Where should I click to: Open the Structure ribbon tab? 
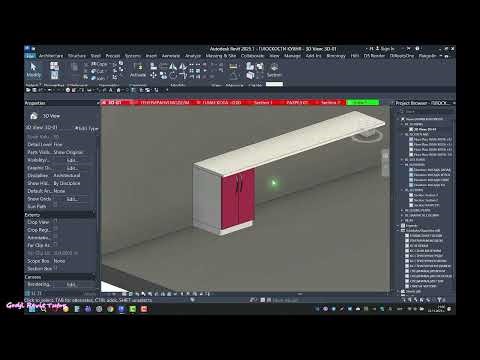click(77, 56)
